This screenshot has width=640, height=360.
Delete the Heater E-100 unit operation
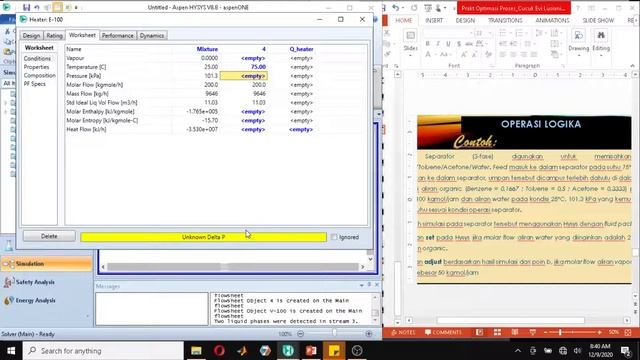[x=49, y=236]
